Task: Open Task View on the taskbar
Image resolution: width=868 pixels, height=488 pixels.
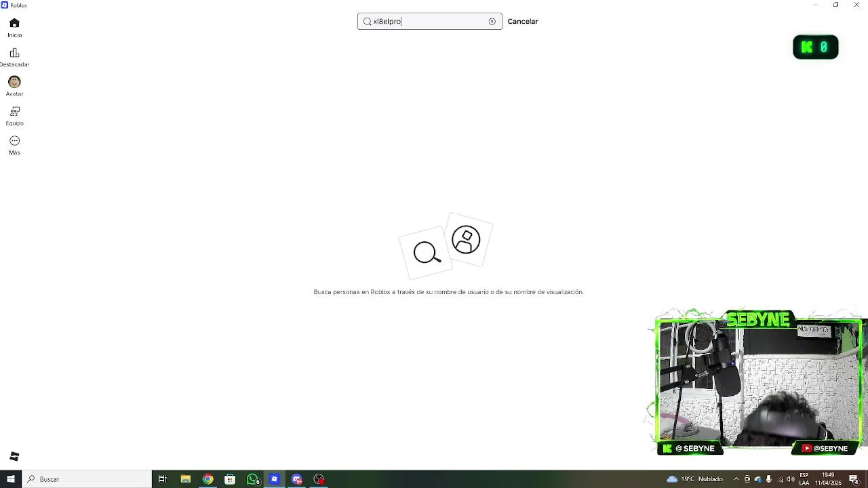Action: [163, 479]
